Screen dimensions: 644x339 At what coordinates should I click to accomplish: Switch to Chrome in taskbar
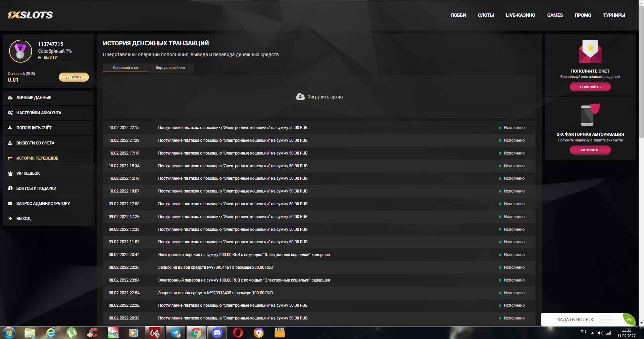click(196, 333)
